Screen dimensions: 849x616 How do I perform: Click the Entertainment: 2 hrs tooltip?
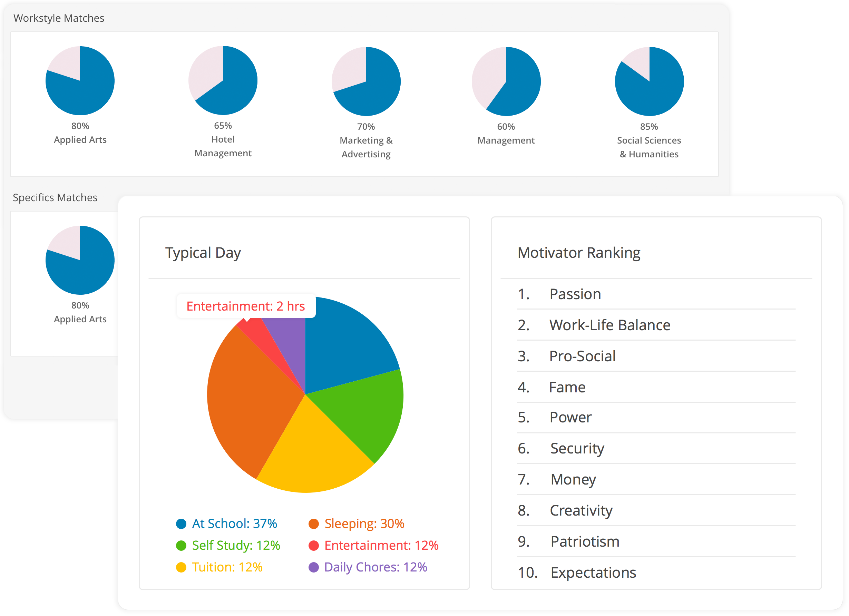click(x=246, y=306)
